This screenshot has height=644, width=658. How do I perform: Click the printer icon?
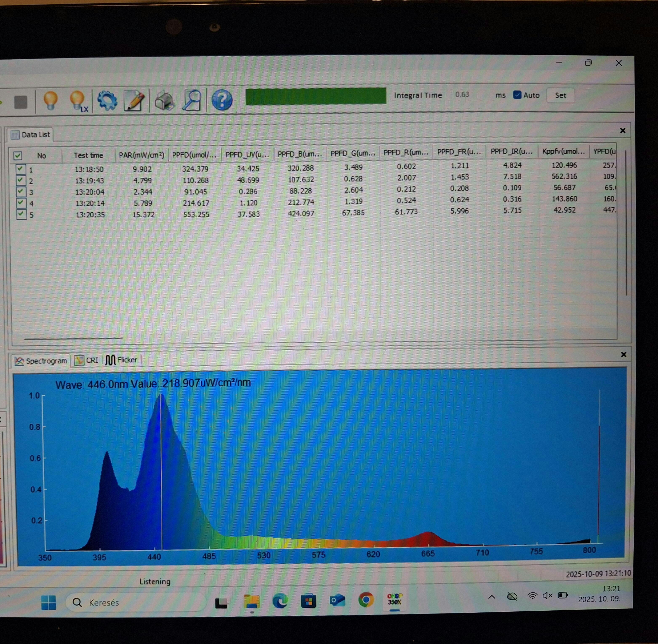pos(164,101)
